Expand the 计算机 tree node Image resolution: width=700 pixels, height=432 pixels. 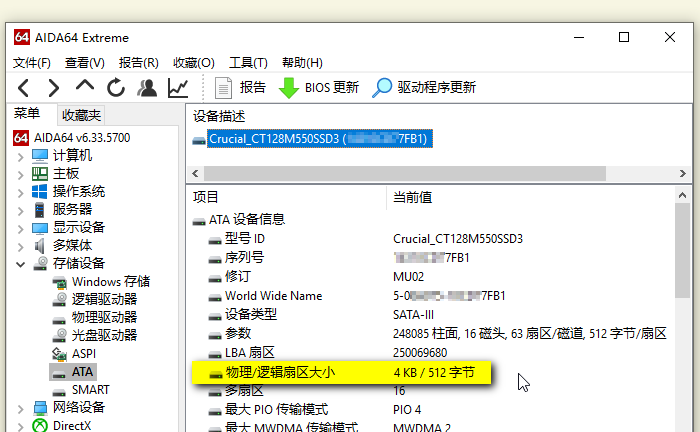coord(20,157)
